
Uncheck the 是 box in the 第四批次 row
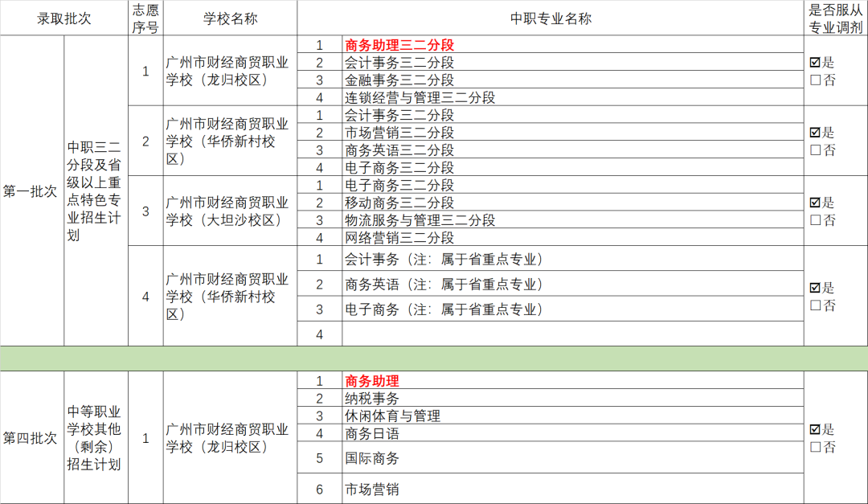click(x=816, y=430)
